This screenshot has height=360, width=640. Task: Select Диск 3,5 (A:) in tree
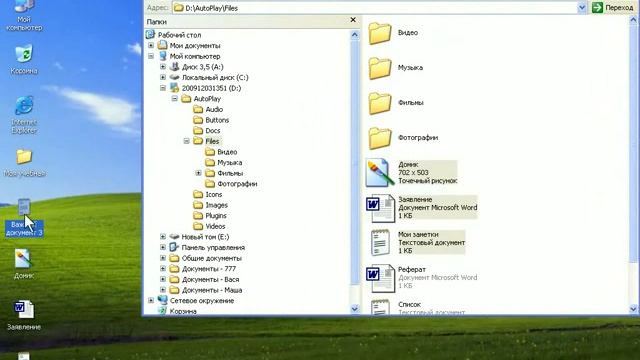pos(202,67)
